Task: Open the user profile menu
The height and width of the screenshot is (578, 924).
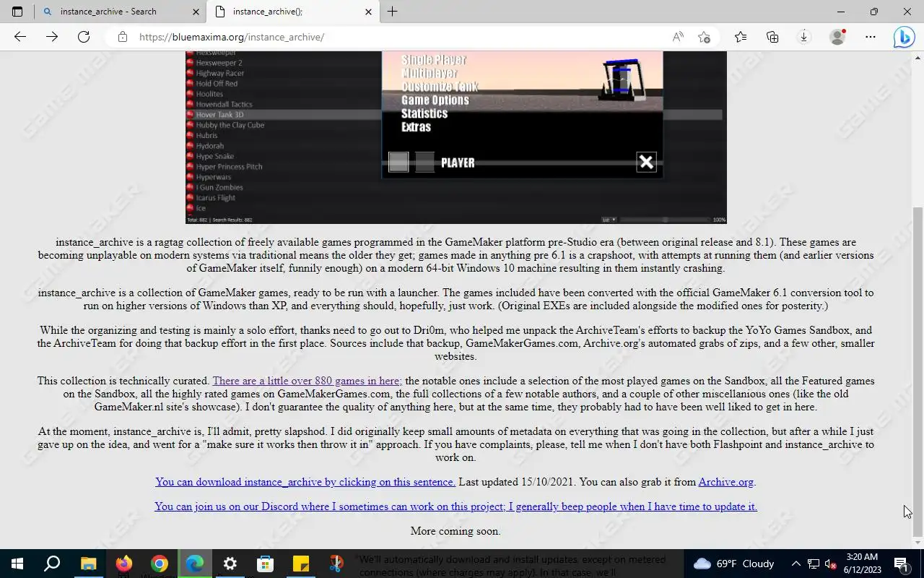Action: tap(837, 37)
